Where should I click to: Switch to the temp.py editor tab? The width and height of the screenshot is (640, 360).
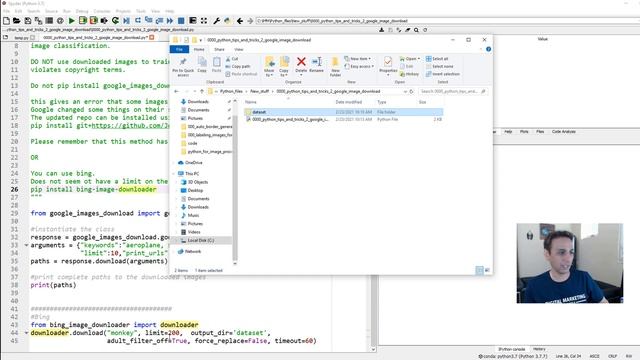21,38
